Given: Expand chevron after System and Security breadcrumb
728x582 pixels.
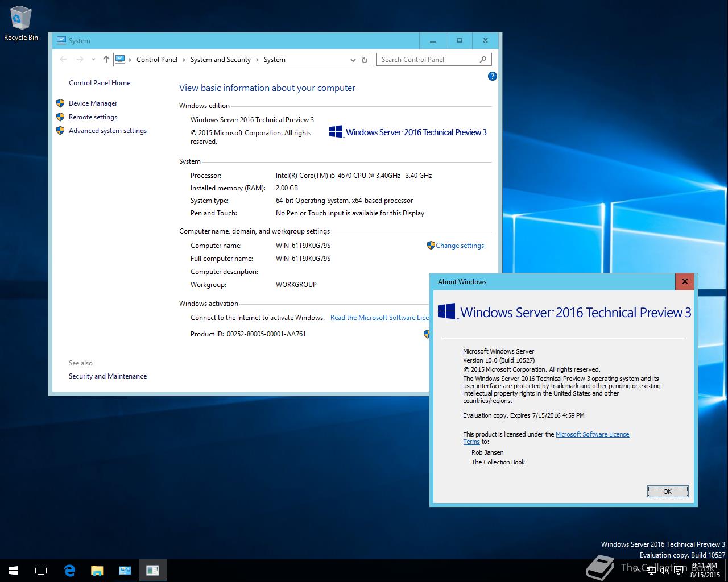Looking at the screenshot, I should (x=257, y=60).
